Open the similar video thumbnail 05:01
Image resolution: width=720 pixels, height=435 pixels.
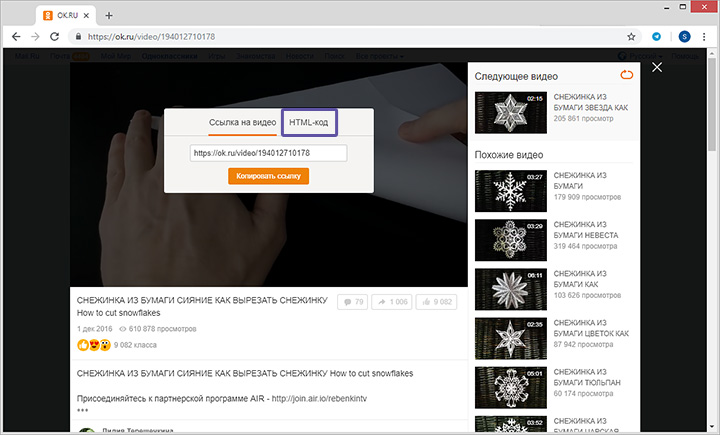click(511, 388)
